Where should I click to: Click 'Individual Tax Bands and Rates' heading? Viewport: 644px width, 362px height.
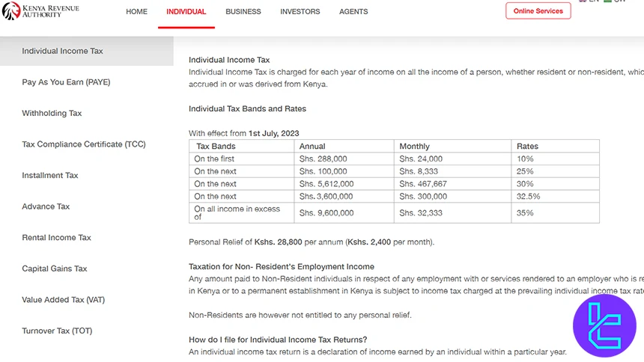pos(247,108)
